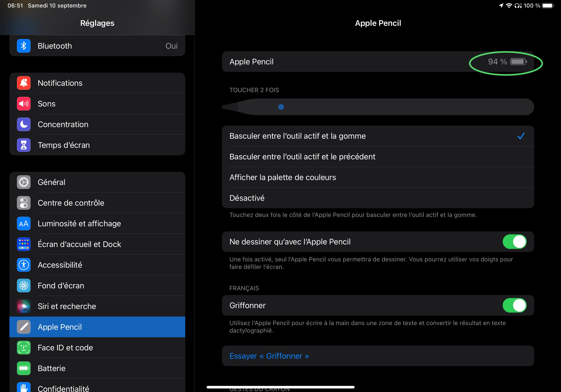
Task: Tap the Sons speaker icon
Action: 24,104
